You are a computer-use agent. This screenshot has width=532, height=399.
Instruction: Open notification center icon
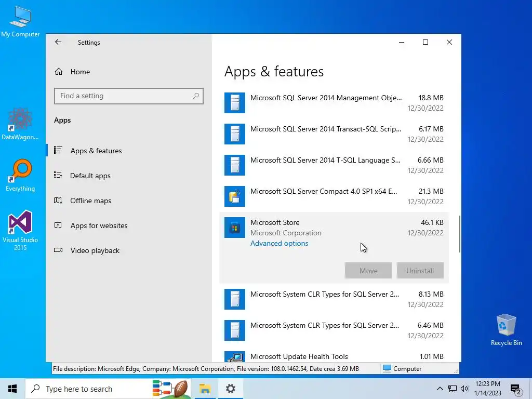click(516, 389)
